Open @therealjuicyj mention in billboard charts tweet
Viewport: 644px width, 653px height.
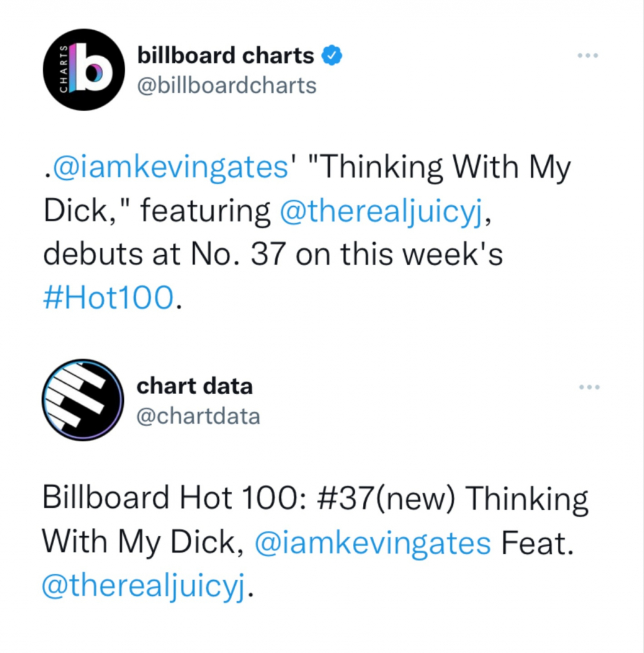tap(379, 212)
